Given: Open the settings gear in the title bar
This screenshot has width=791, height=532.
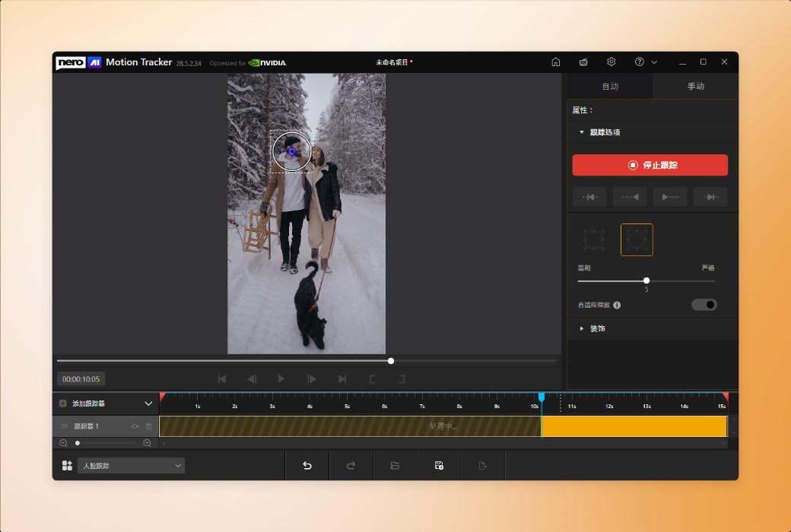Looking at the screenshot, I should click(x=611, y=62).
